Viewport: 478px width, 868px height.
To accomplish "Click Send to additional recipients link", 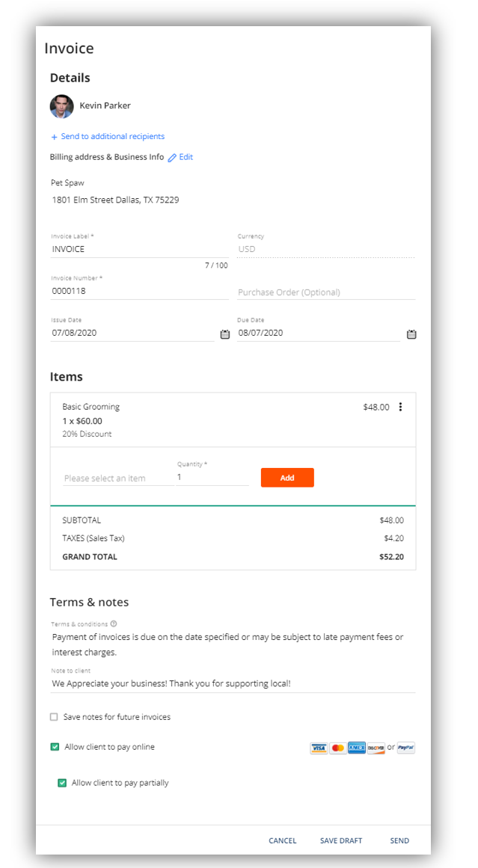I will pyautogui.click(x=108, y=136).
